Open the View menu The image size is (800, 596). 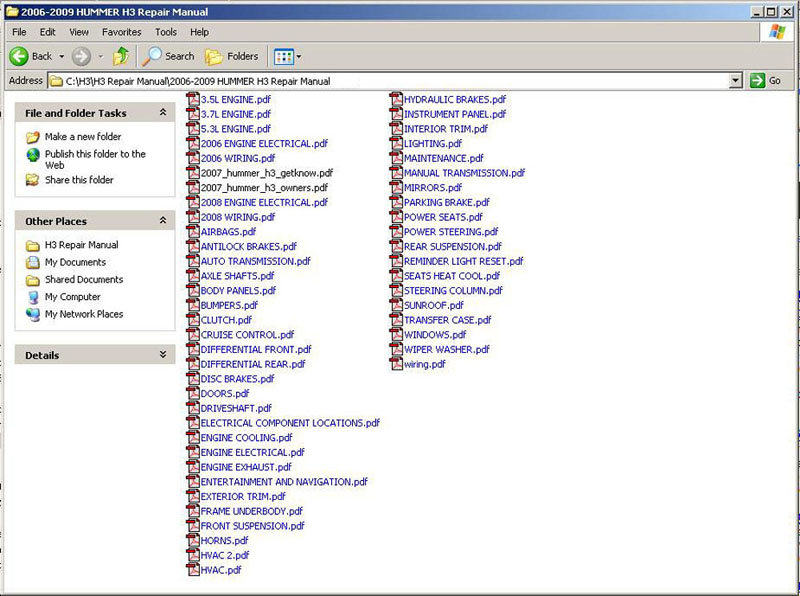[x=79, y=32]
